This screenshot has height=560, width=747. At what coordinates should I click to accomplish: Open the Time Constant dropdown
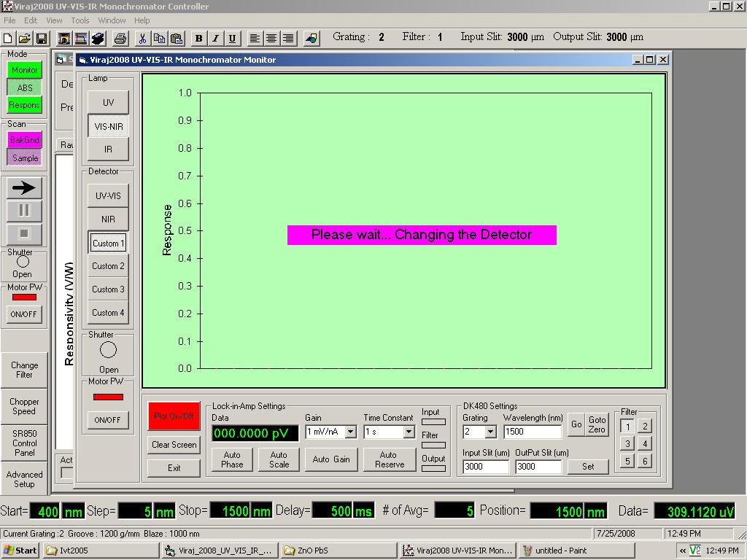(x=409, y=432)
